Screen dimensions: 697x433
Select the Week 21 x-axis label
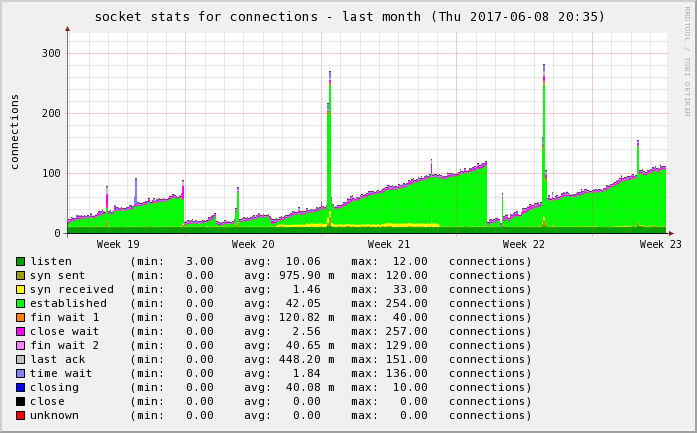tap(389, 244)
